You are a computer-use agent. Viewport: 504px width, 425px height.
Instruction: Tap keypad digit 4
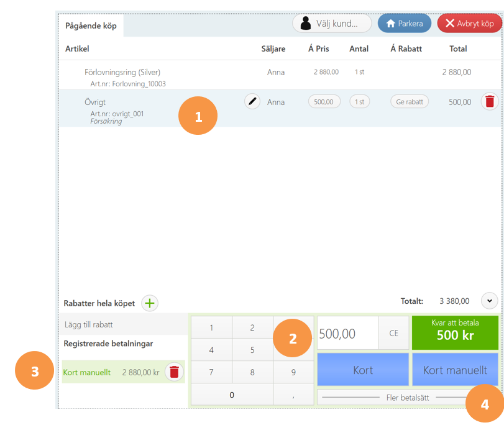[x=211, y=350]
